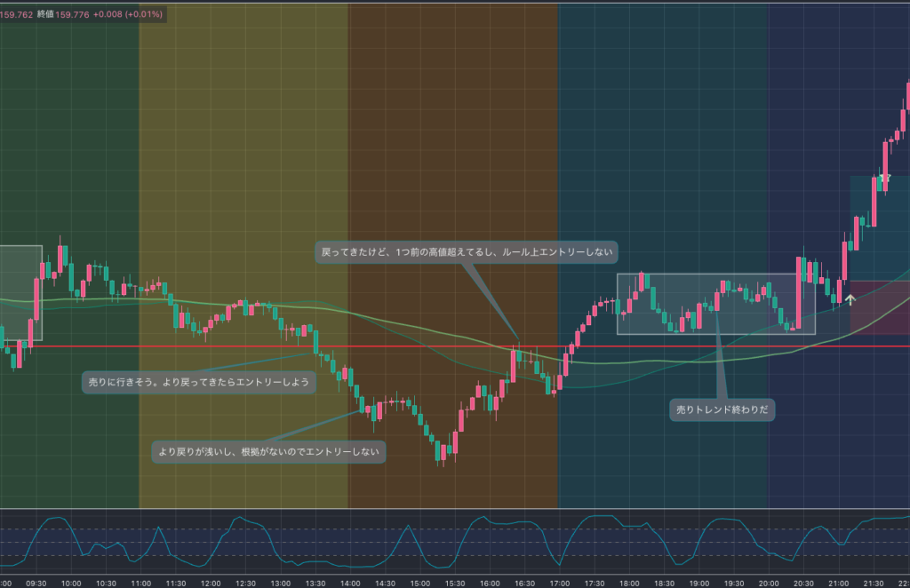Image resolution: width=910 pixels, height=588 pixels.
Task: Click the 17:00 label on the time axis
Action: (x=559, y=583)
